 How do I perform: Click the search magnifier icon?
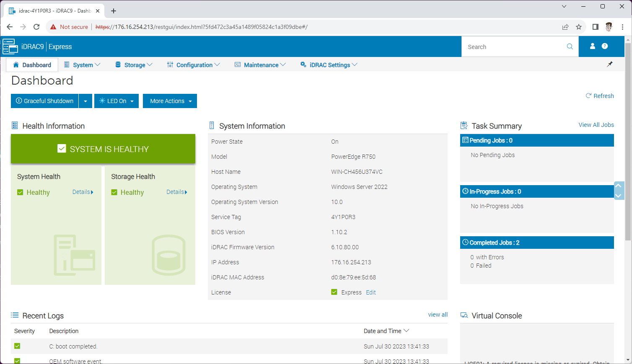point(570,46)
